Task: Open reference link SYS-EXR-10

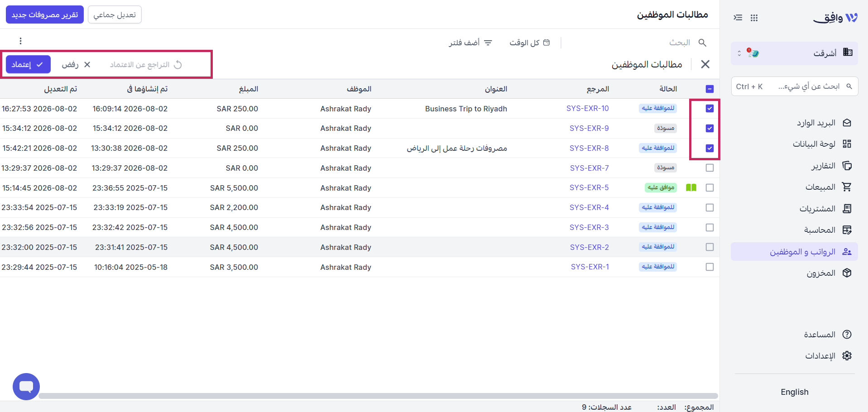Action: tap(587, 108)
